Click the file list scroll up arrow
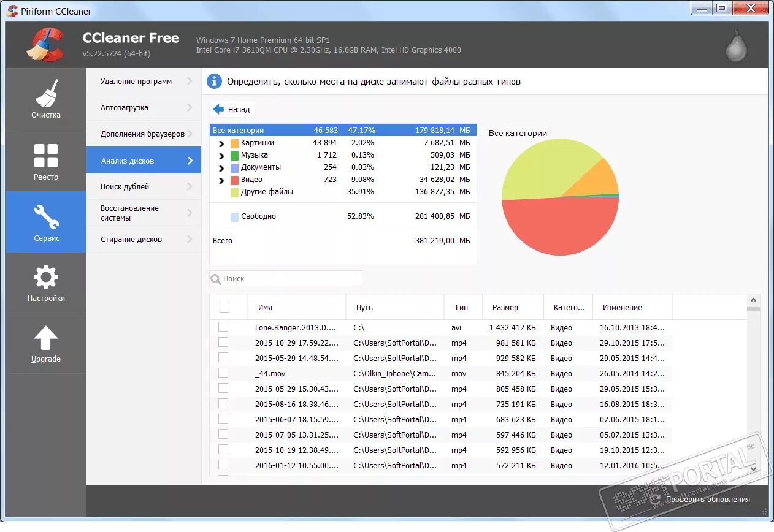This screenshot has height=532, width=774. point(754,300)
